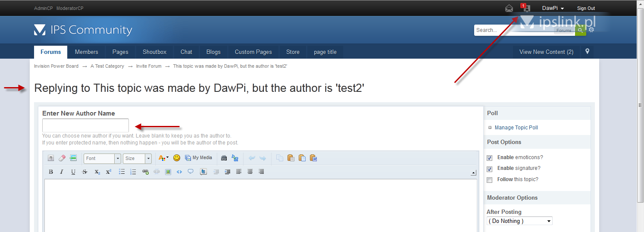Open the Size dropdown in editor

tap(137, 158)
